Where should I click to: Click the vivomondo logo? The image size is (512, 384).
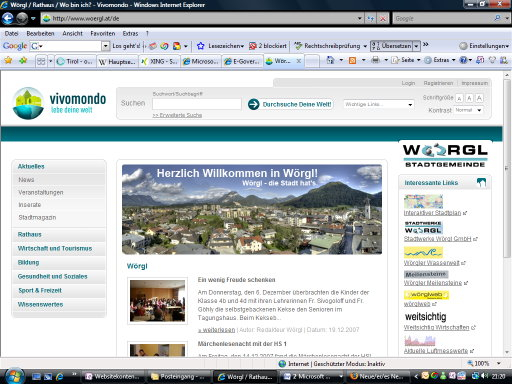59,103
